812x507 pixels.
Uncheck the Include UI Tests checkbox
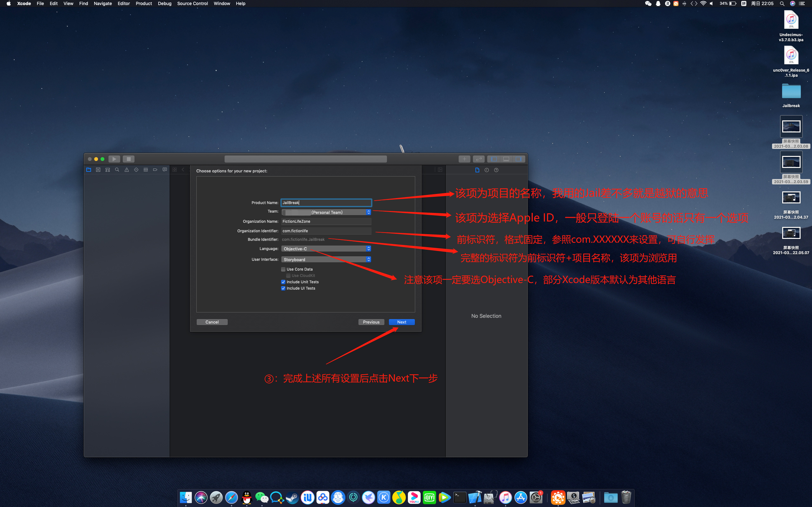[x=284, y=288]
